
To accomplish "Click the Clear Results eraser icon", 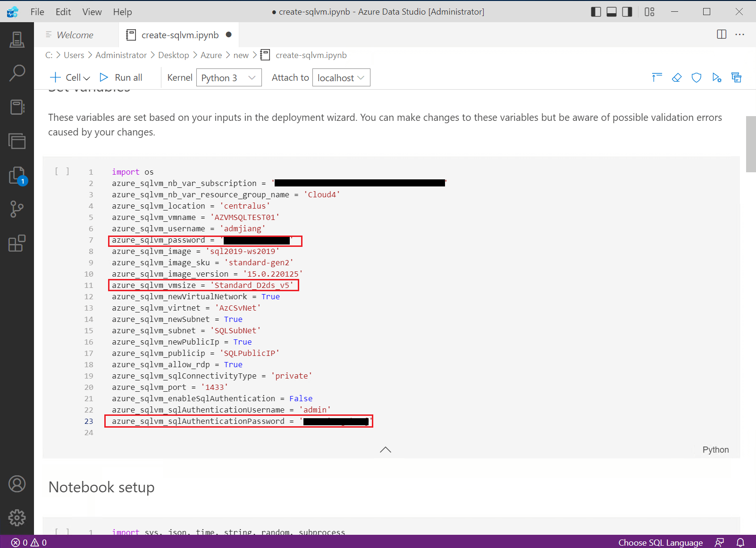I will (677, 77).
